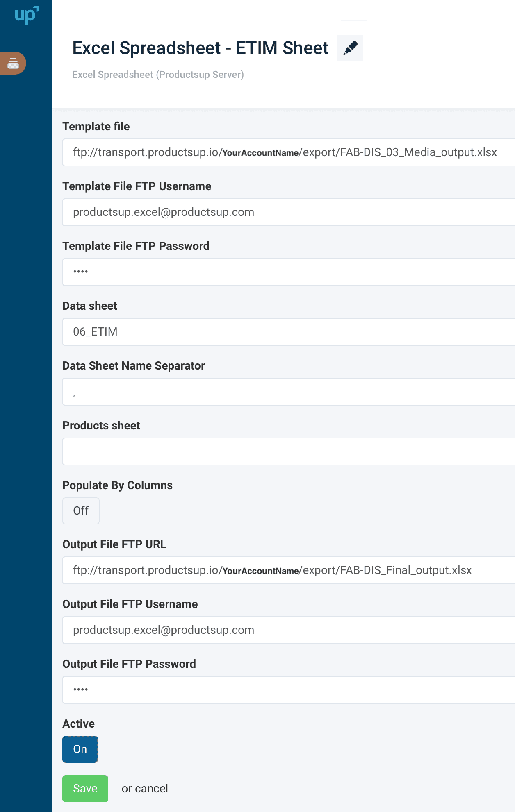Screen dimensions: 515x812
Task: Click the Productsup logo icon
Action: point(26,15)
